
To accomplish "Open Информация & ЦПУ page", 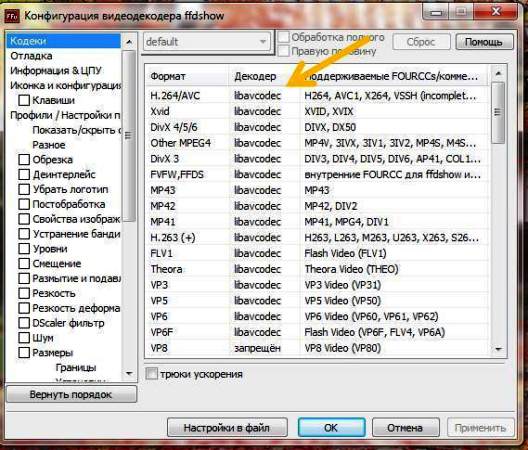I will [x=56, y=71].
